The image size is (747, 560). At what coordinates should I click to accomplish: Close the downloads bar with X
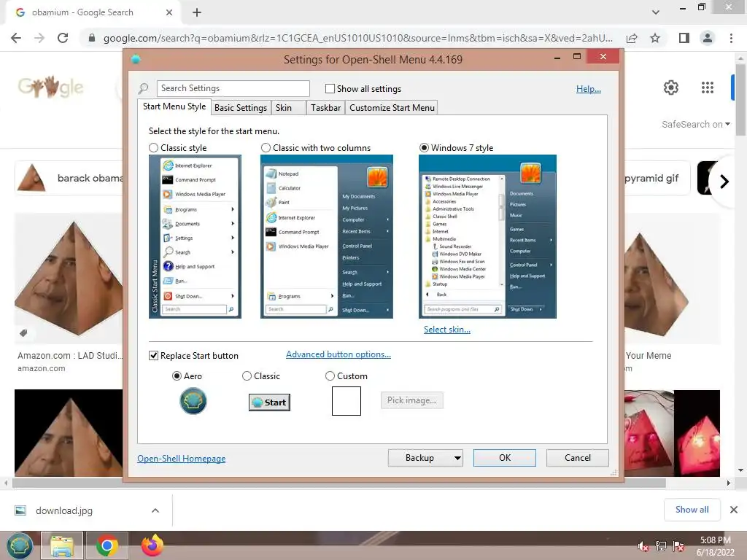pos(734,510)
